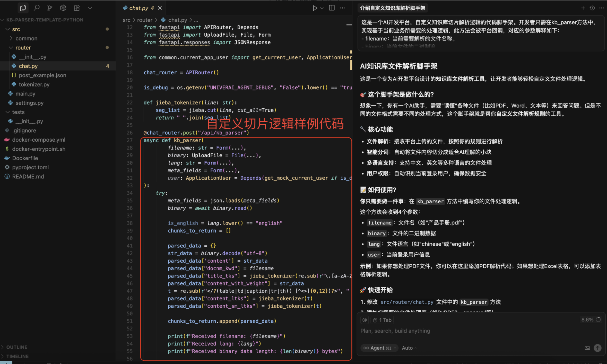Open the .gitignore file
Viewport: 607px width, 364px height.
tap(24, 131)
